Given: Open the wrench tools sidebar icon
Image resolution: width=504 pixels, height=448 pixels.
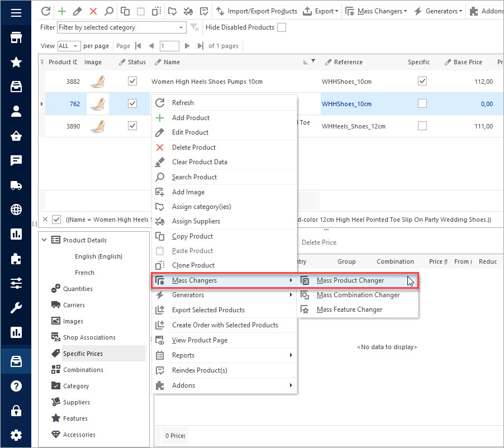Looking at the screenshot, I should coord(16,308).
